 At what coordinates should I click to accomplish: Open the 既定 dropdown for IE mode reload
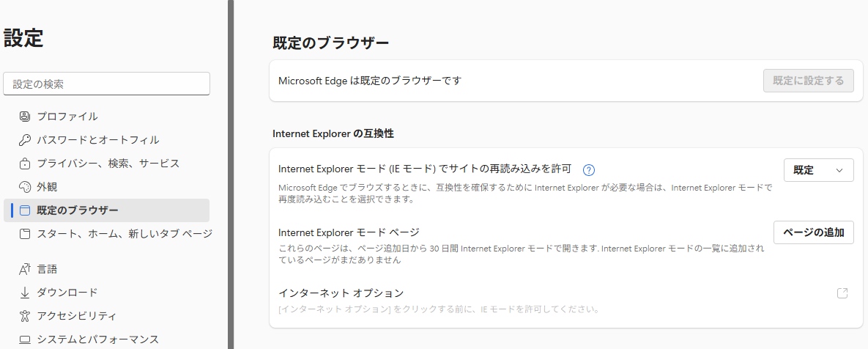point(817,170)
